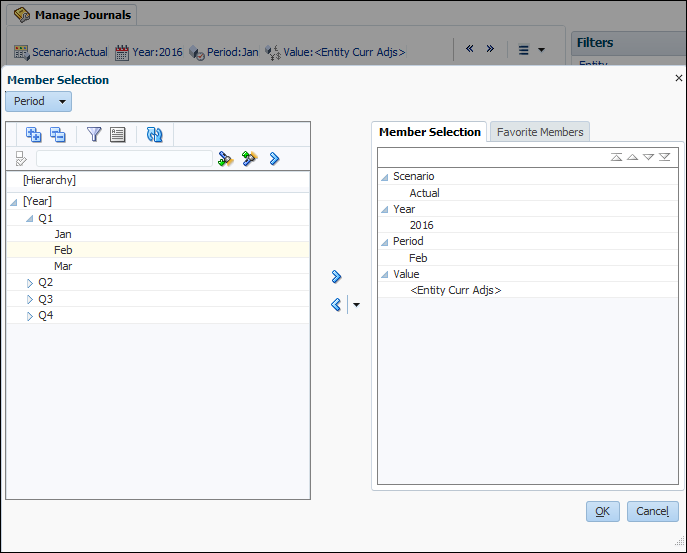Collapse the Q1 tree node
Viewport: 687px width, 553px height.
click(x=29, y=219)
